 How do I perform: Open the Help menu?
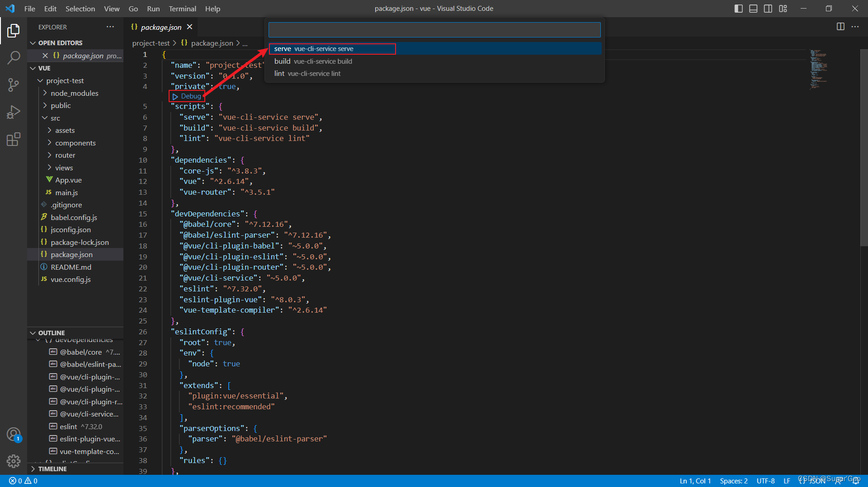(212, 9)
